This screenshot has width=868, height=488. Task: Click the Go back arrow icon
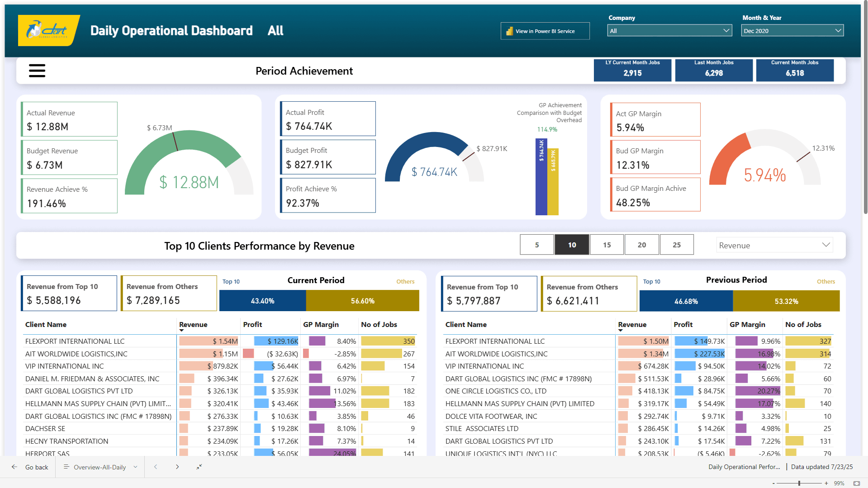point(14,467)
